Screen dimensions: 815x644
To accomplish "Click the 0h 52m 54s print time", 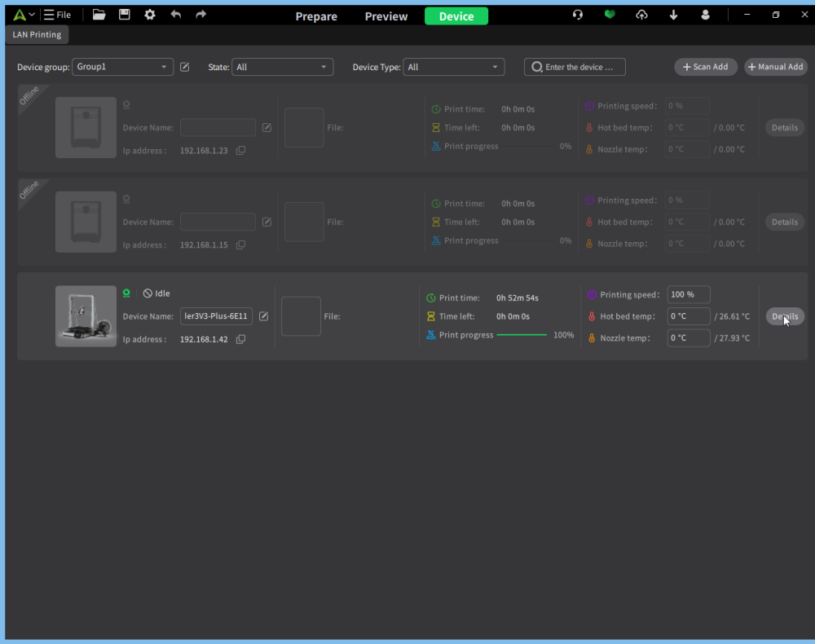I will coord(518,298).
